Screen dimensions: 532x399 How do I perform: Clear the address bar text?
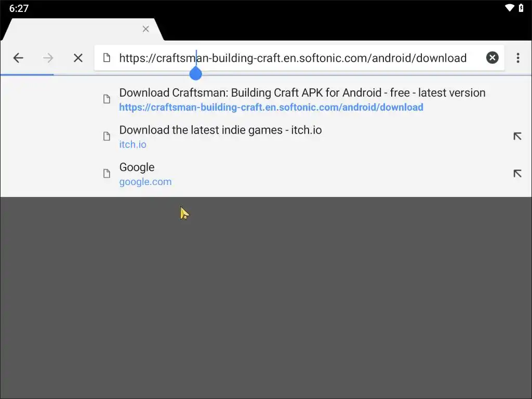pos(493,58)
